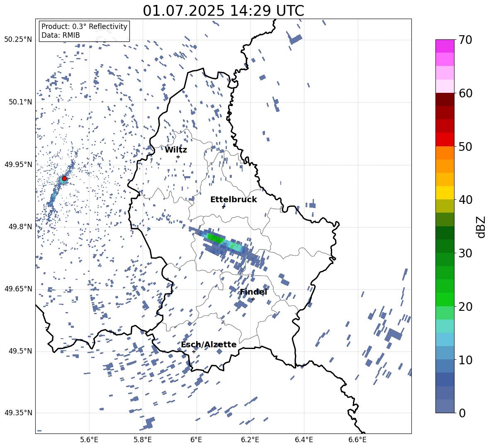
Task: Click the 70 tick on the colorbar
Action: [x=465, y=40]
